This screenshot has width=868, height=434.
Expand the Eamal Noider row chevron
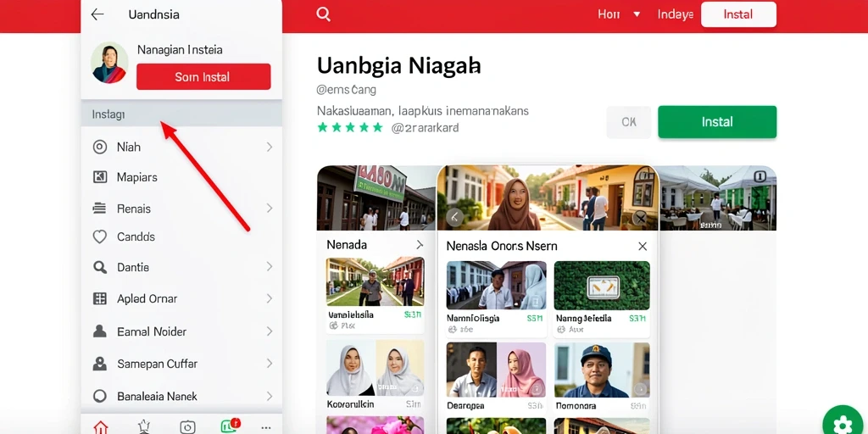[269, 331]
